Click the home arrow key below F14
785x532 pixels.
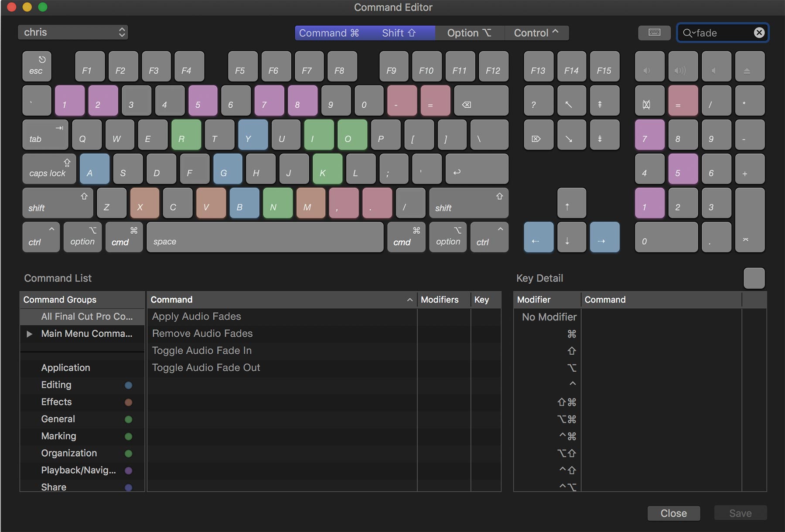pos(572,101)
